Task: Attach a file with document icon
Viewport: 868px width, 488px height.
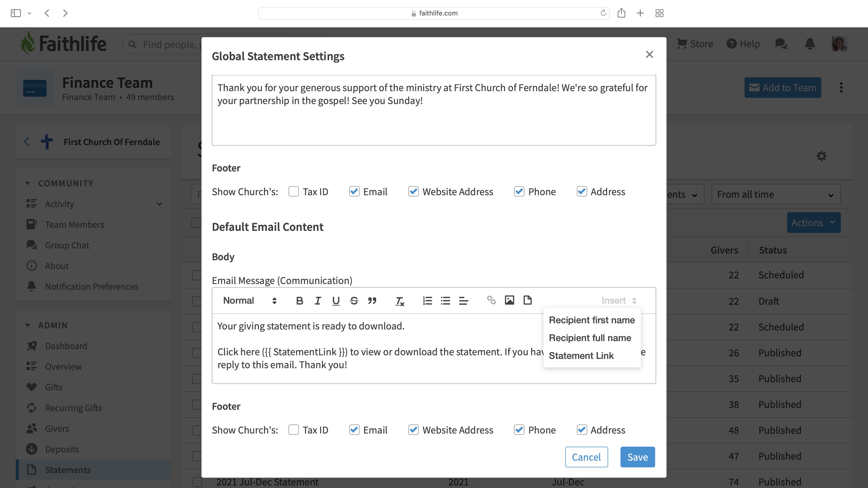Action: click(528, 300)
